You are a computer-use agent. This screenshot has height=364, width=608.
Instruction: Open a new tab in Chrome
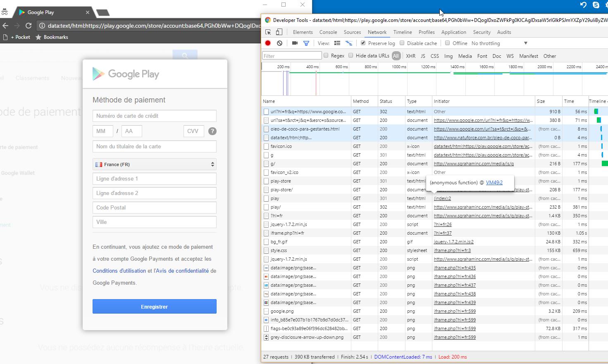coord(102,13)
